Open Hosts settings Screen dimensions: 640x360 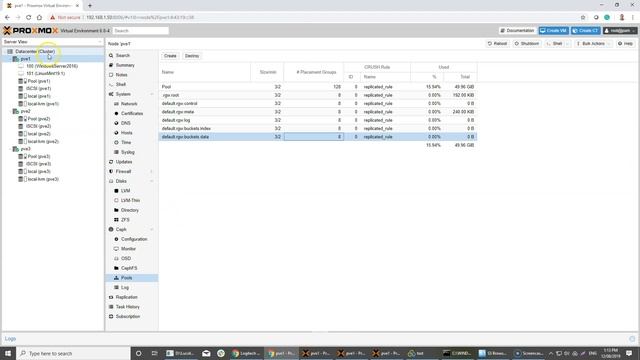click(x=127, y=133)
